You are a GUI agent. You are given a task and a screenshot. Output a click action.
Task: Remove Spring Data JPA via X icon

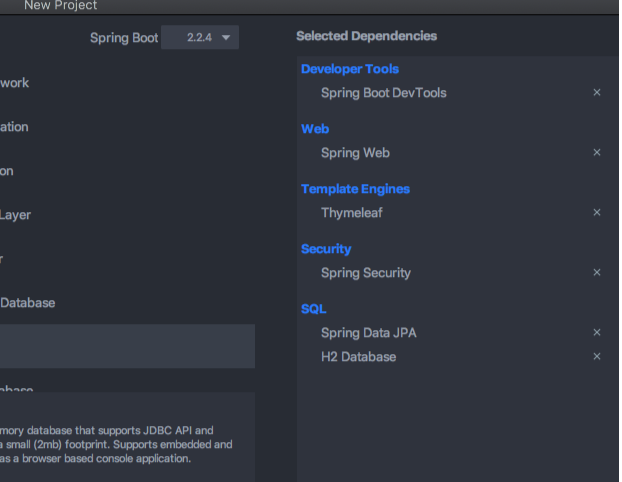tap(597, 332)
